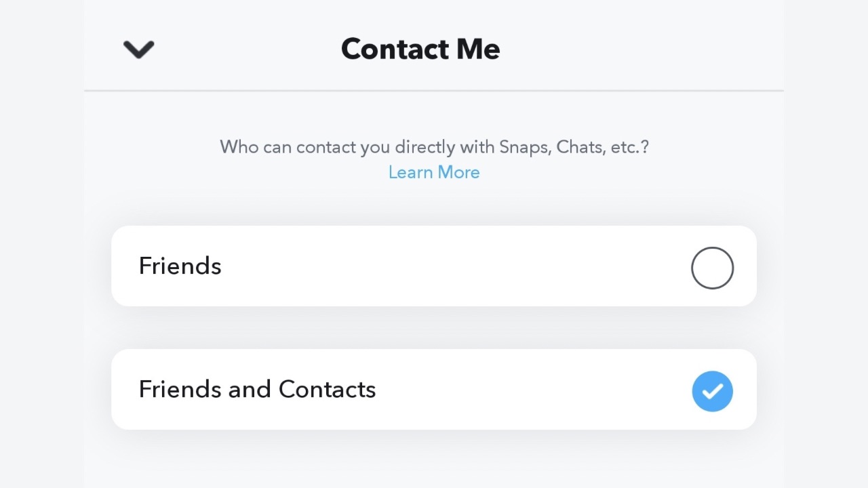Click the 'Who can contact you directly' description

click(x=434, y=146)
